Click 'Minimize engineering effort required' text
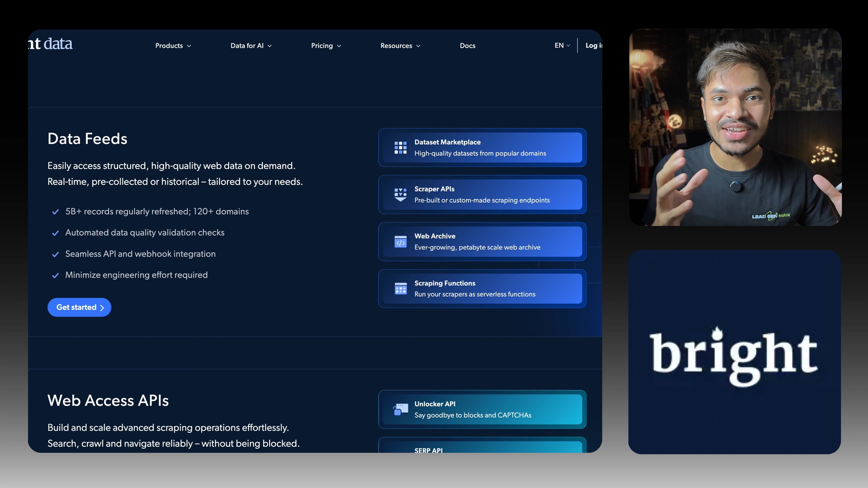868x488 pixels. [136, 275]
